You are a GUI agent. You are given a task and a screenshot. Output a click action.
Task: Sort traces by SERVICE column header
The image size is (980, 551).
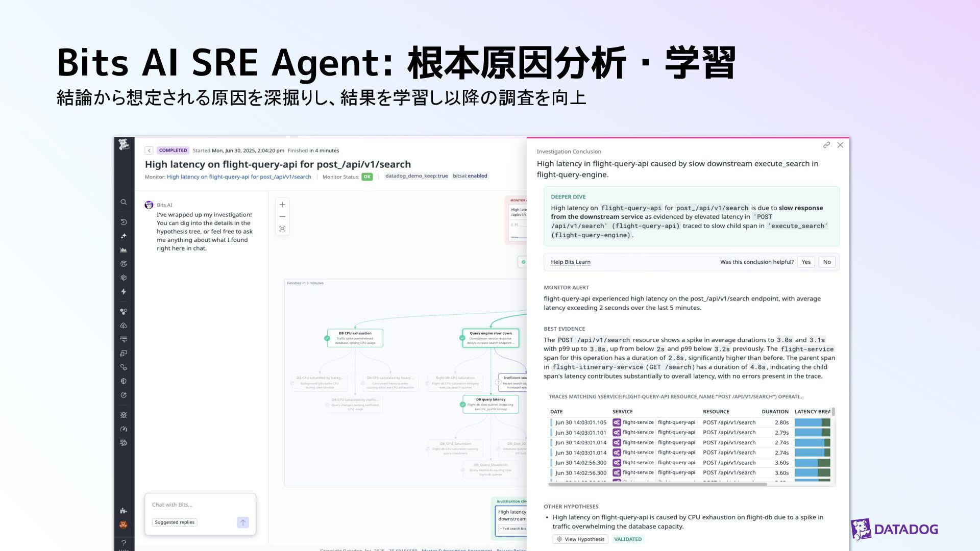pos(622,412)
